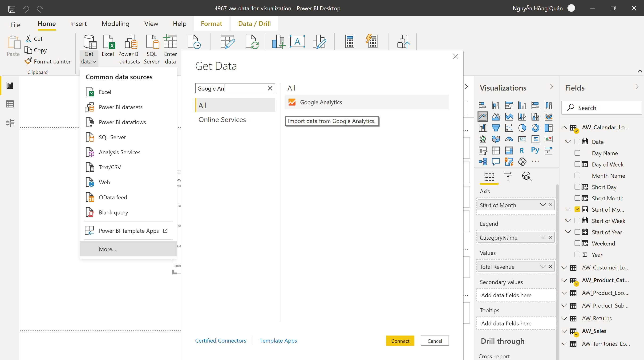
Task: Check the Weekend field checkbox
Action: [577, 243]
